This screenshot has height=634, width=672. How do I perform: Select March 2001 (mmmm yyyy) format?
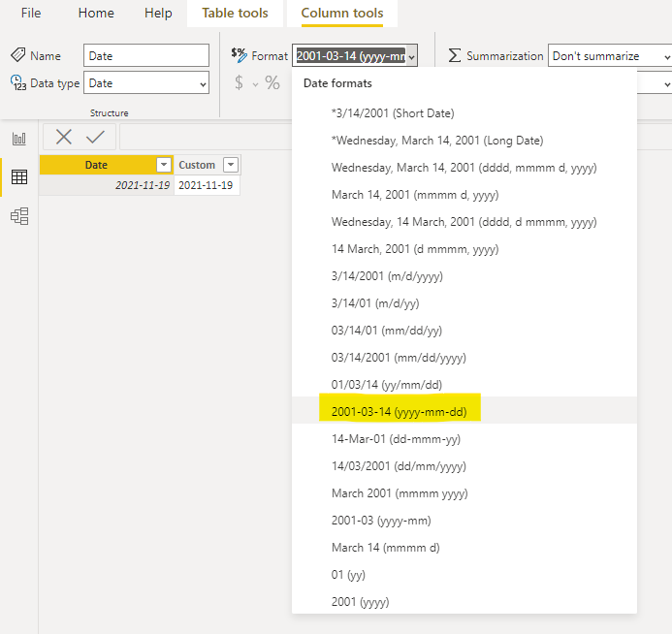click(464, 493)
